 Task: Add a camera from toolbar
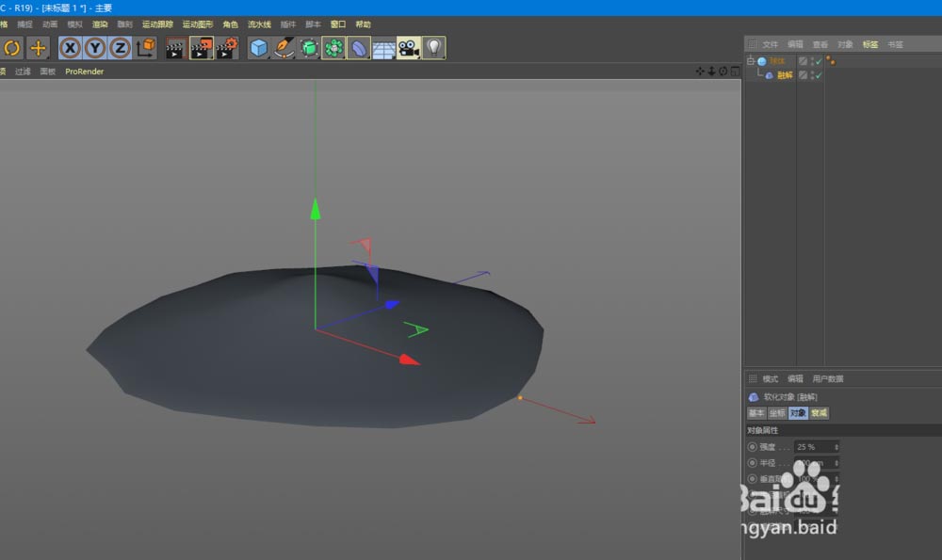408,48
